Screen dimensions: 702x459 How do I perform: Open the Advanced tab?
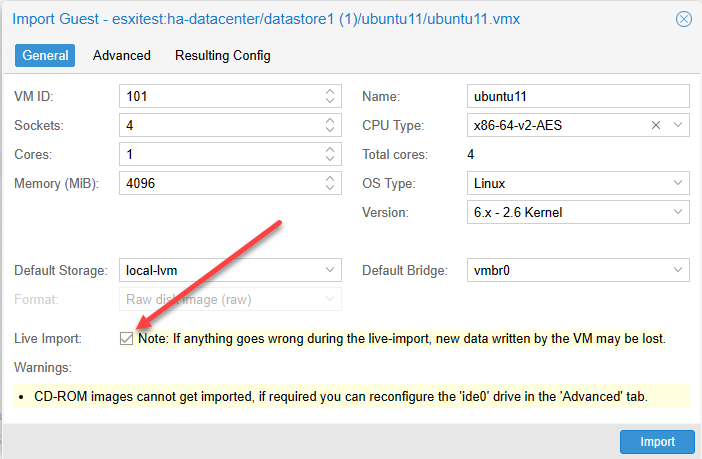pos(122,55)
